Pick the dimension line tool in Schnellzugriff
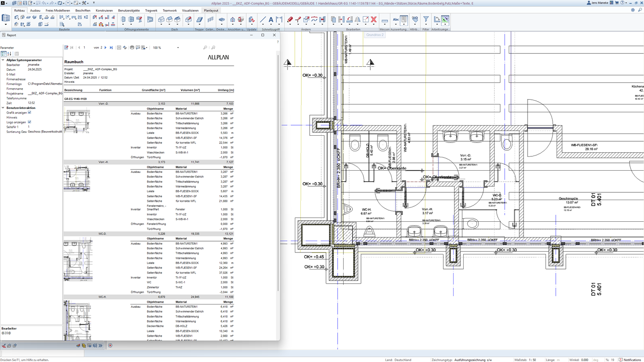The width and height of the screenshot is (644, 362). click(279, 20)
